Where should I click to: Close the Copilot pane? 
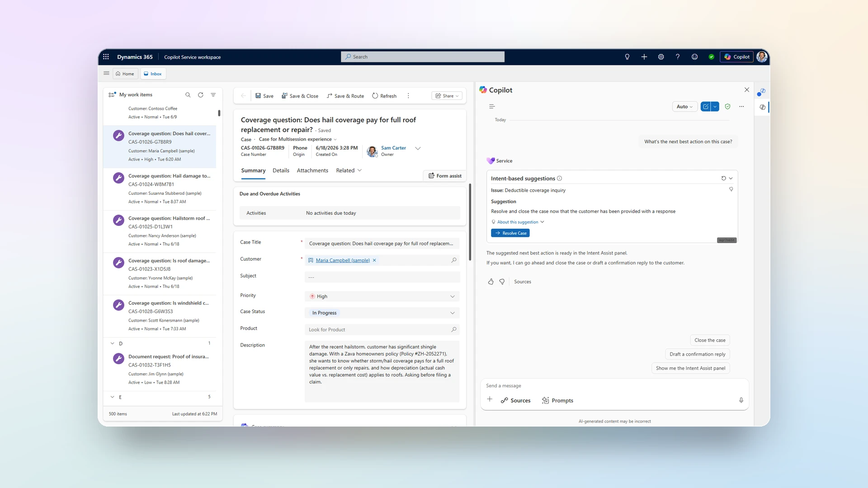[x=747, y=90]
